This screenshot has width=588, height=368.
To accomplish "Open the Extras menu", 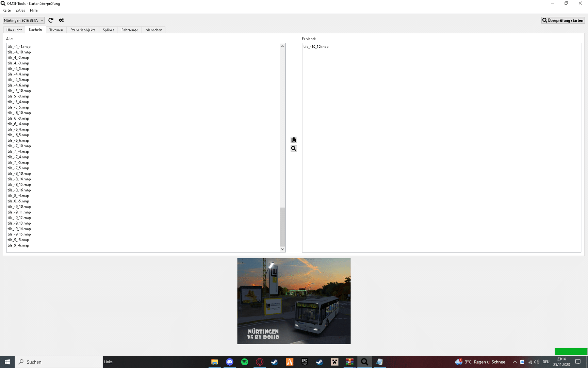I will click(x=20, y=11).
